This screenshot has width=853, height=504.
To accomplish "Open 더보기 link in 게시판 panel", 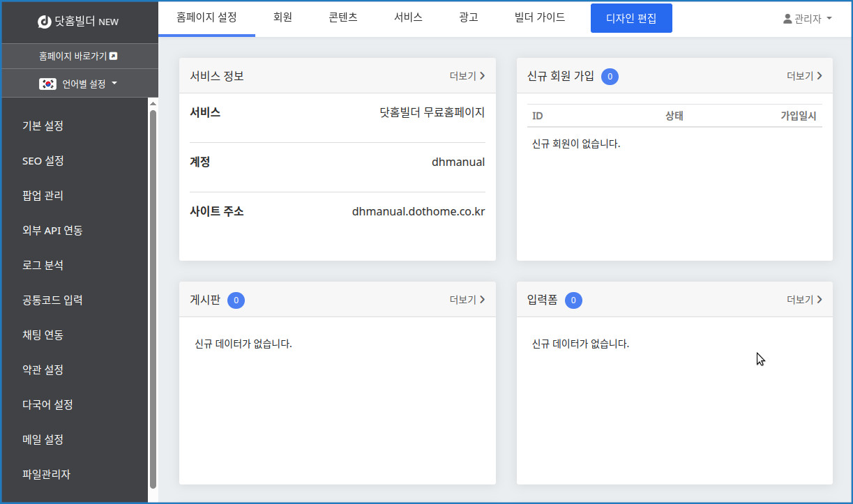I will click(467, 300).
